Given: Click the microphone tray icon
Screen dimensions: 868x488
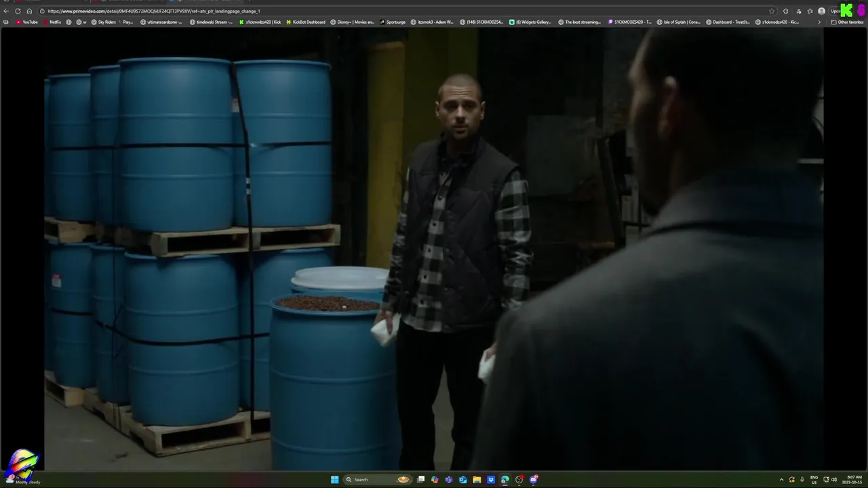Looking at the screenshot, I should (802, 480).
